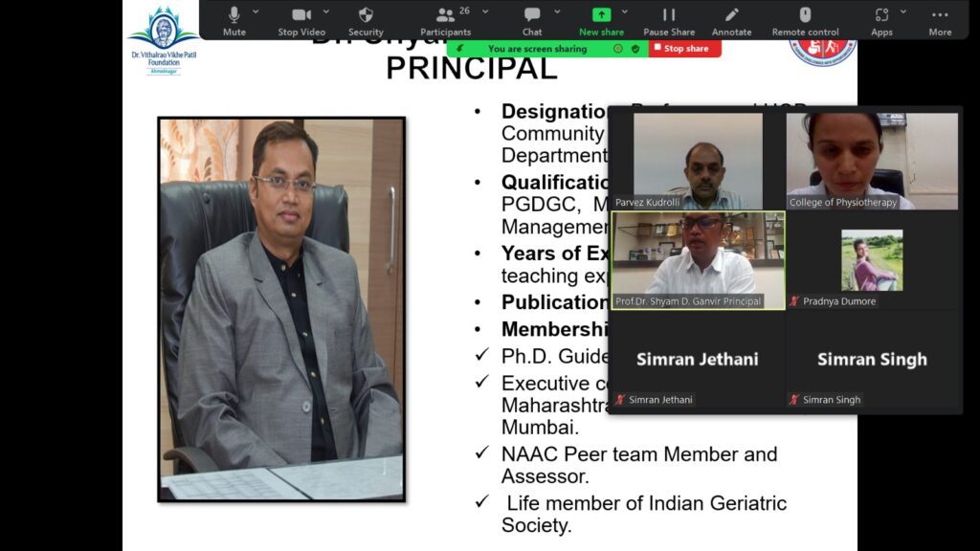The height and width of the screenshot is (551, 980).
Task: Select Parvez Kudrolli's video tile
Action: 698,161
